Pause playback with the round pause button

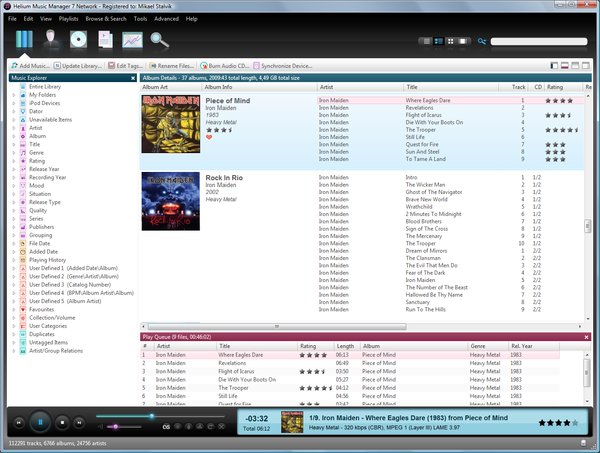pyautogui.click(x=40, y=422)
